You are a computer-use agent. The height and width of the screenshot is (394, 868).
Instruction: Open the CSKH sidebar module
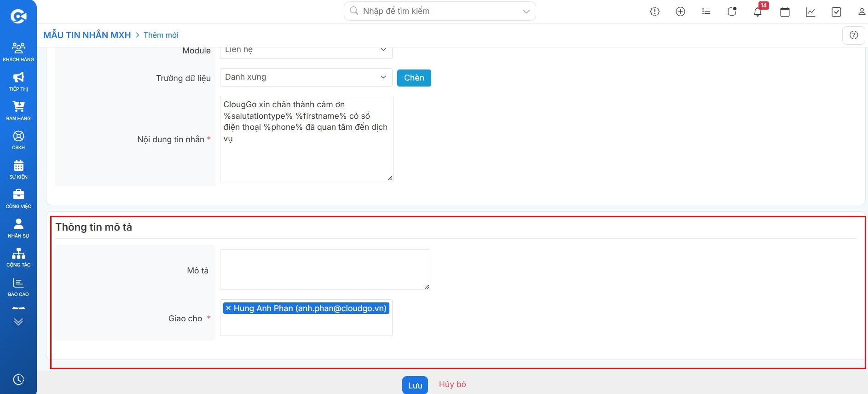[x=18, y=140]
